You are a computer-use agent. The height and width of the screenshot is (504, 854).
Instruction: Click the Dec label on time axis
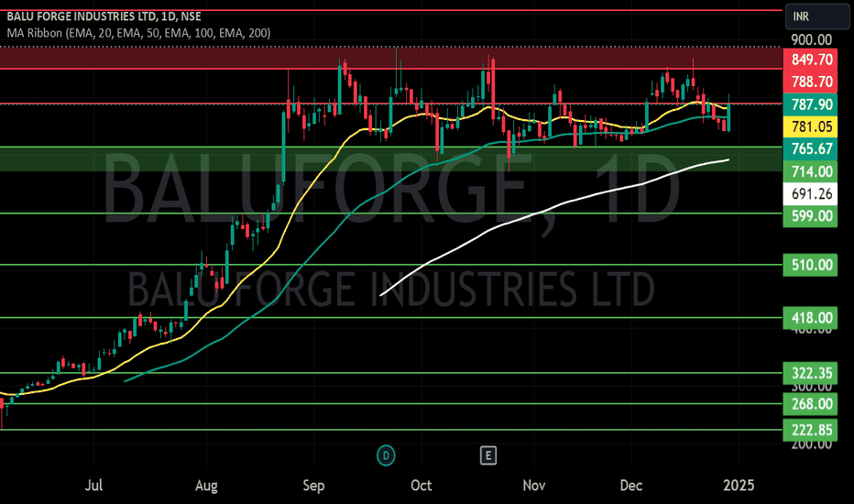[631, 485]
